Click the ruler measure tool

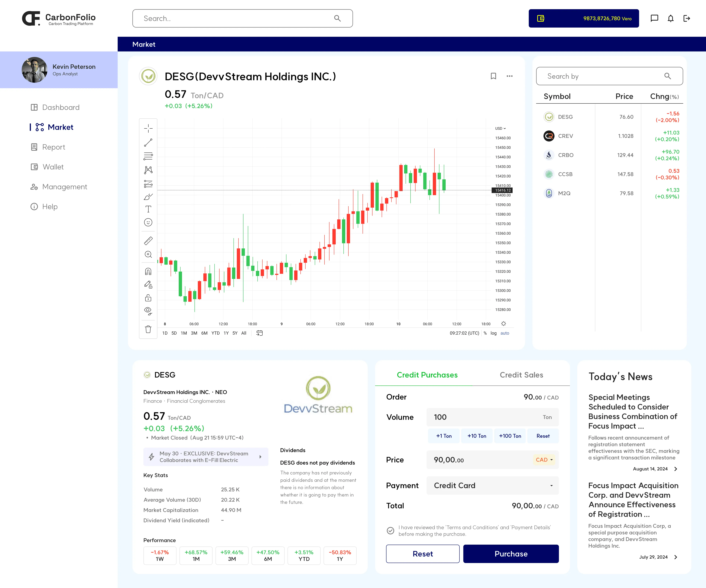(x=148, y=241)
